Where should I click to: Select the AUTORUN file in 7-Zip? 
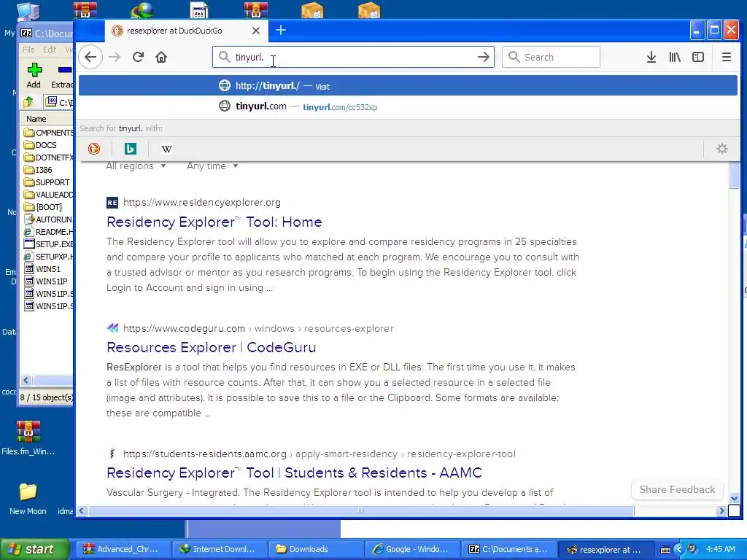coord(48,219)
